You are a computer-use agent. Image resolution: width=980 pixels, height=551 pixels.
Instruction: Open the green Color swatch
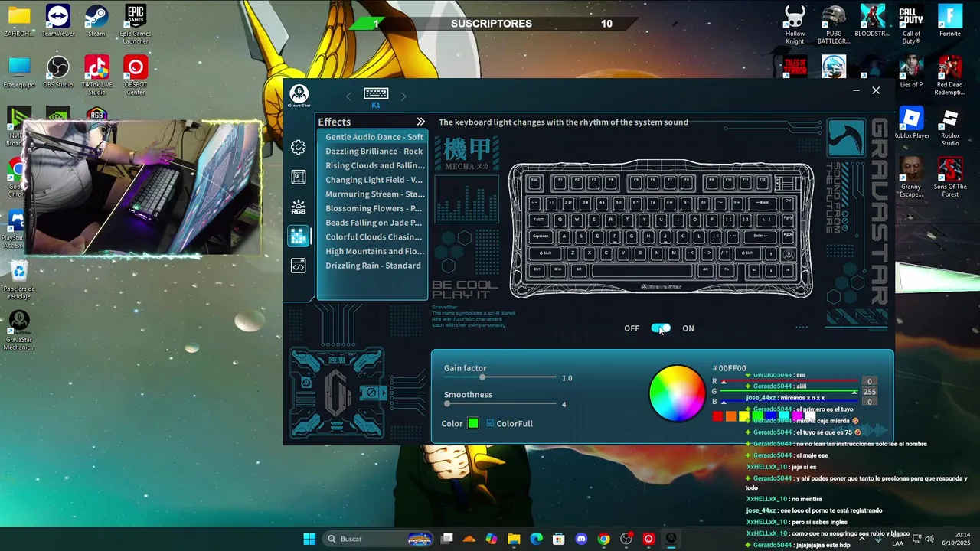coord(473,423)
